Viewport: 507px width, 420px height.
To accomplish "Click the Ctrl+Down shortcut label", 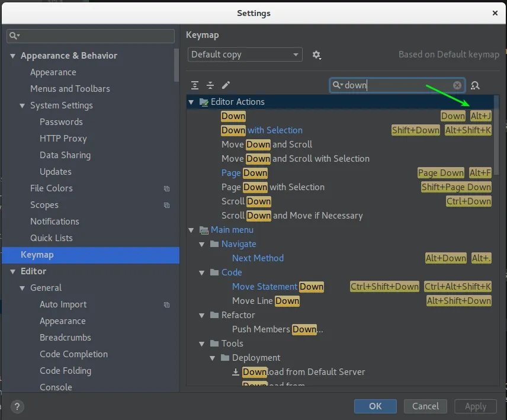I will pyautogui.click(x=469, y=201).
